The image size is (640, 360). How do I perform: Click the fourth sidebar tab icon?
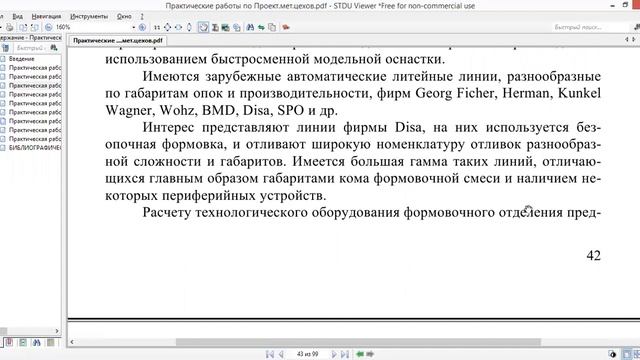pyautogui.click(x=51, y=342)
